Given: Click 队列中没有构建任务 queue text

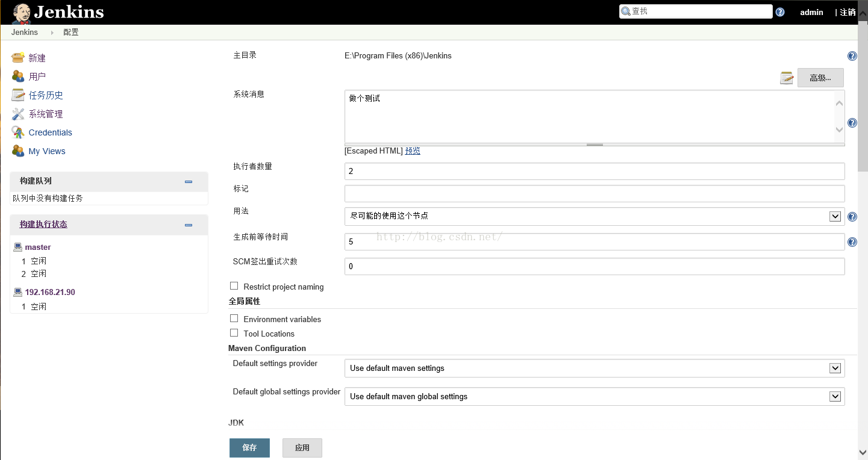Looking at the screenshot, I should tap(48, 198).
